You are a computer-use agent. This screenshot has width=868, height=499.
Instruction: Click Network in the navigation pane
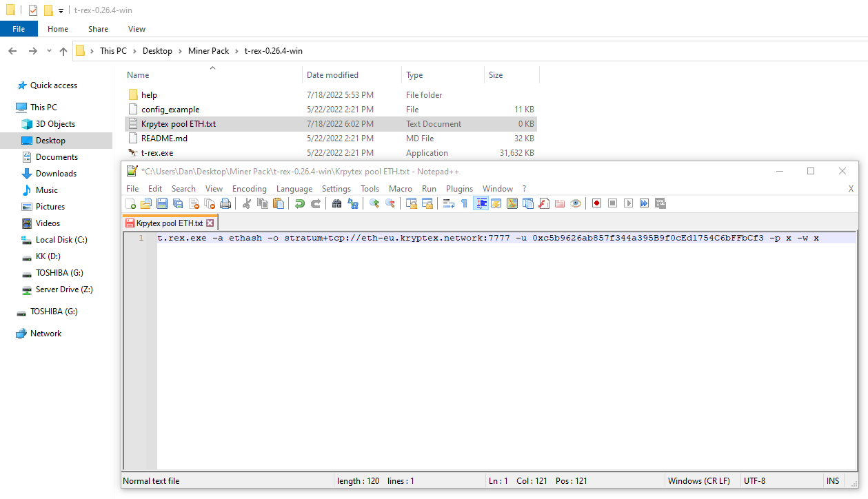pyautogui.click(x=46, y=334)
